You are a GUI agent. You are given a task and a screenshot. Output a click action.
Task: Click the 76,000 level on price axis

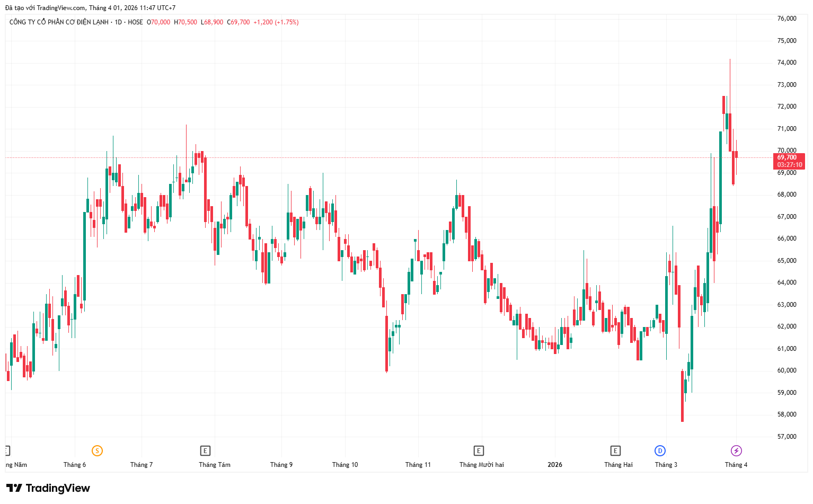click(x=787, y=19)
